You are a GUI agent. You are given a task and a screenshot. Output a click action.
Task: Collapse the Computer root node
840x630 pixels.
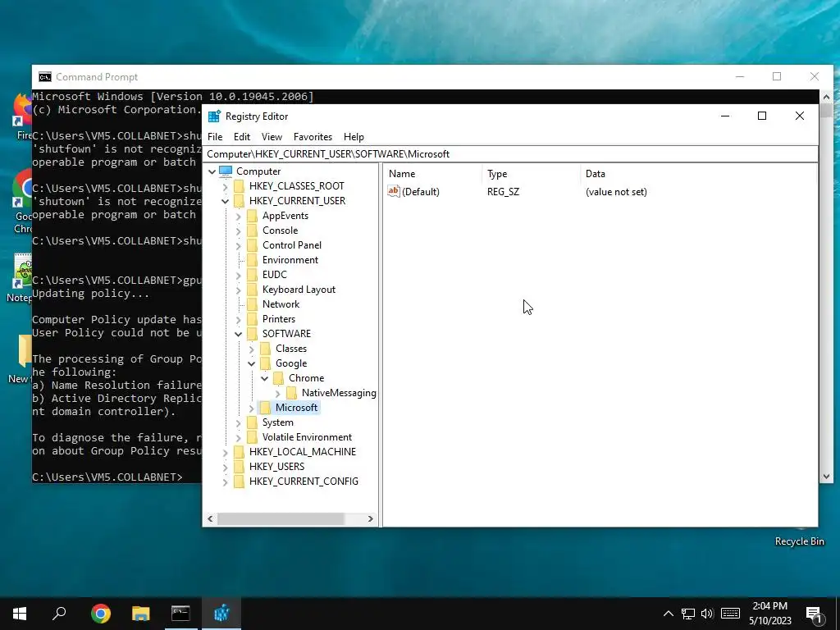coord(212,171)
